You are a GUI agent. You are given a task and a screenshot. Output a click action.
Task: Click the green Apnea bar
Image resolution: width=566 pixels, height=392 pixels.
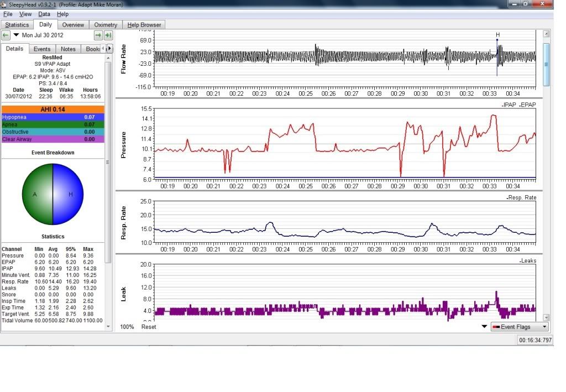53,124
